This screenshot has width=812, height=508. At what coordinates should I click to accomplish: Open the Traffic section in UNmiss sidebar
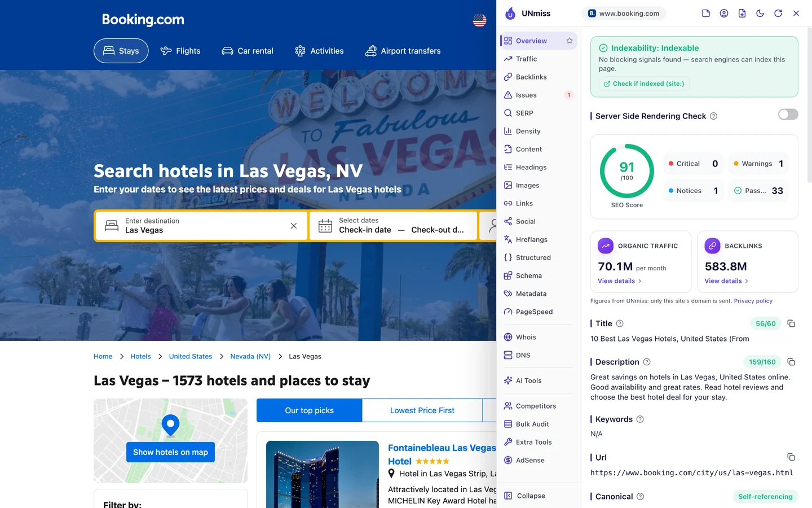(539, 59)
